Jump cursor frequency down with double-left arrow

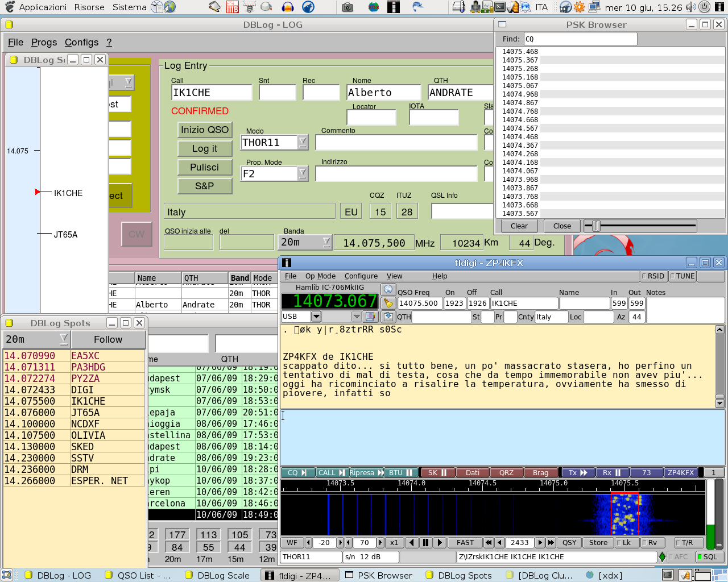point(489,543)
